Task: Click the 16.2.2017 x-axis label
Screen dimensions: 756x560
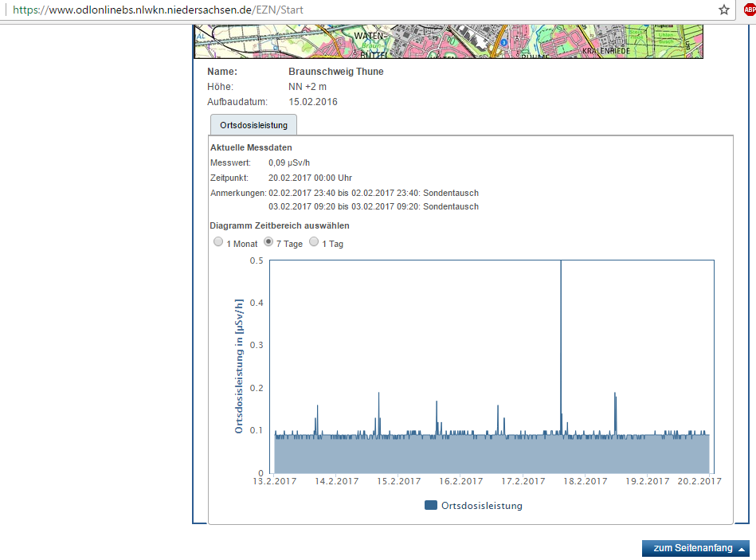Action: coord(461,481)
